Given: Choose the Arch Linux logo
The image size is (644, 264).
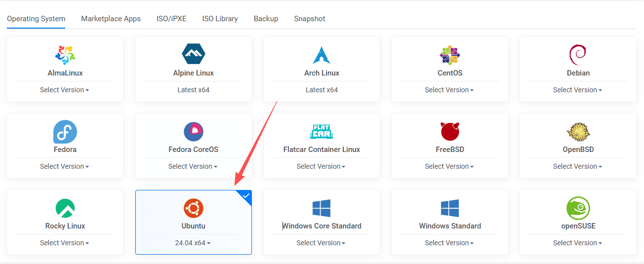Looking at the screenshot, I should [322, 55].
